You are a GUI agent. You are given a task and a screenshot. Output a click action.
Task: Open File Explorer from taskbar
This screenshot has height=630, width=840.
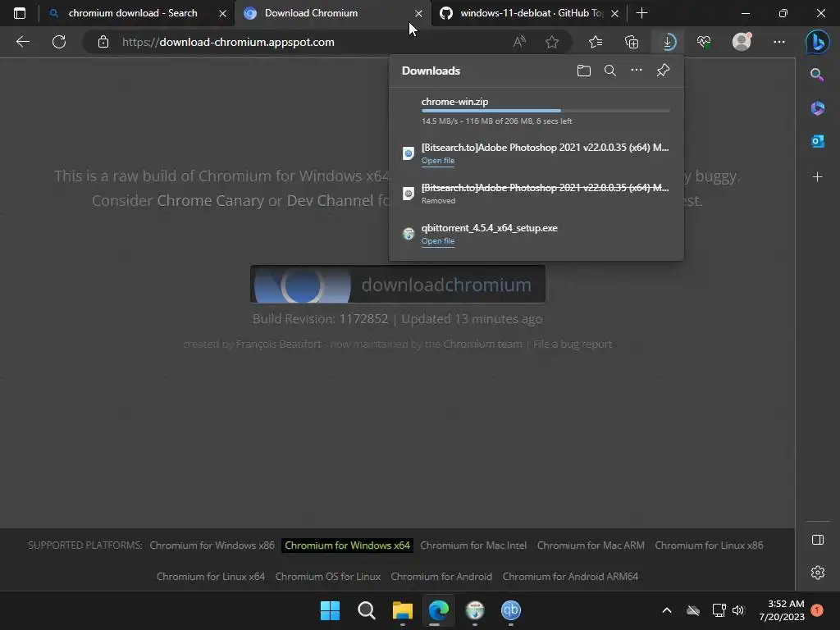click(x=402, y=610)
